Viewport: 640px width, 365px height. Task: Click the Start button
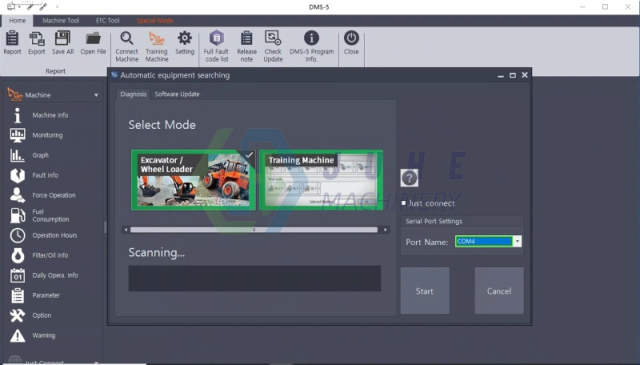pos(424,291)
